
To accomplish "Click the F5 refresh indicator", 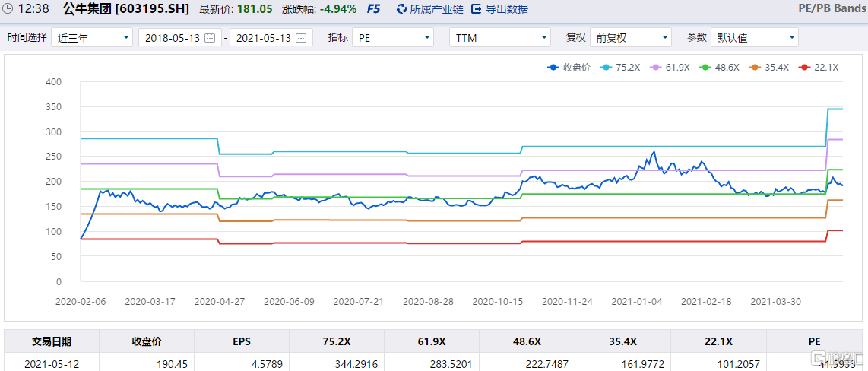I will click(x=374, y=9).
